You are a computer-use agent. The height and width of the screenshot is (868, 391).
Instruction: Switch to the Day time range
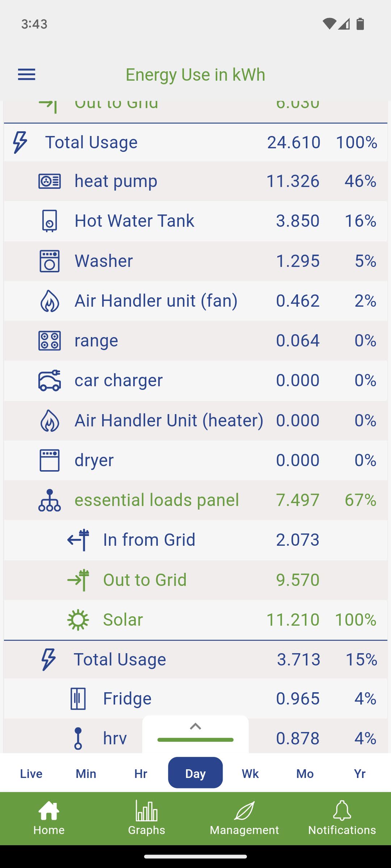[x=195, y=773]
